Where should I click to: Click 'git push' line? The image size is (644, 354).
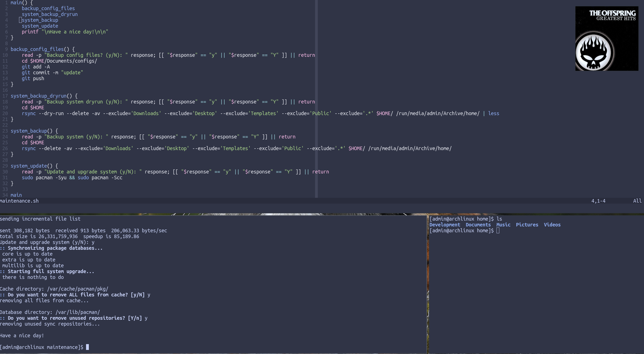point(33,78)
